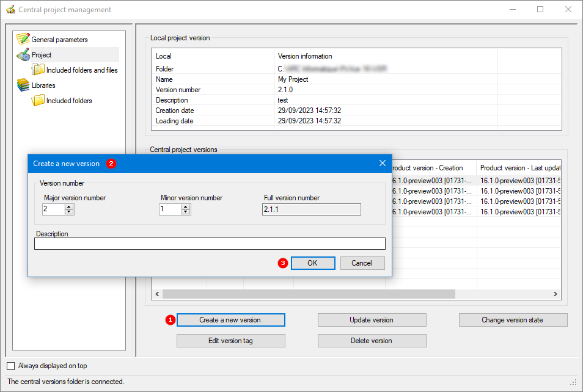
Task: Click the Project icon in tree
Action: (x=23, y=55)
